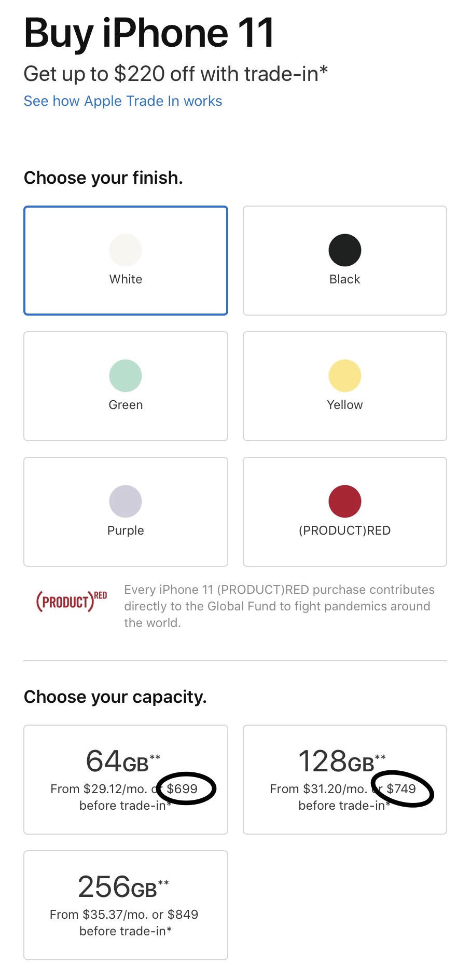Screen dimensions: 471x980
Task: Click the $849 price for 256GB
Action: pos(183,915)
